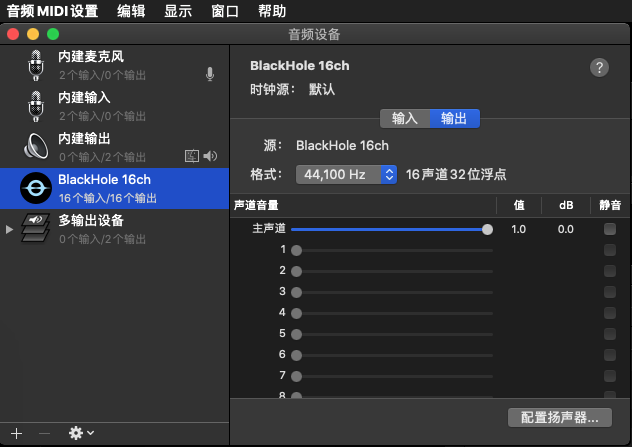
Task: Open the gear actions dropdown menu
Action: (80, 433)
